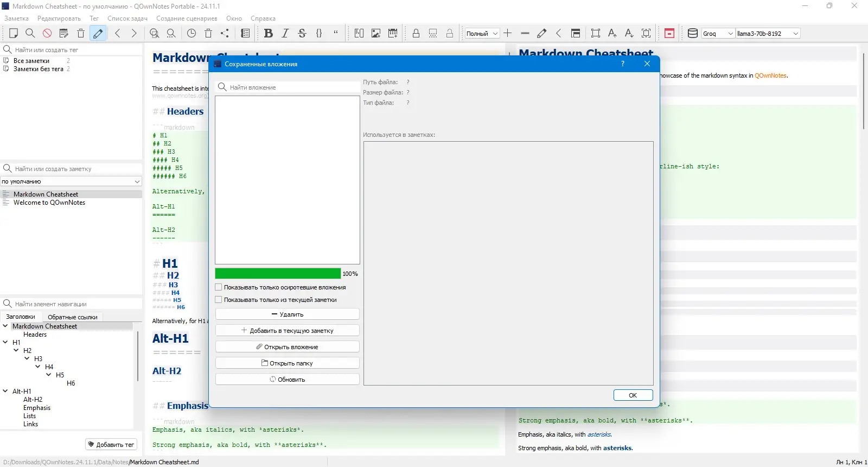Click find text in note icon
Image resolution: width=868 pixels, height=467 pixels.
pos(155,33)
